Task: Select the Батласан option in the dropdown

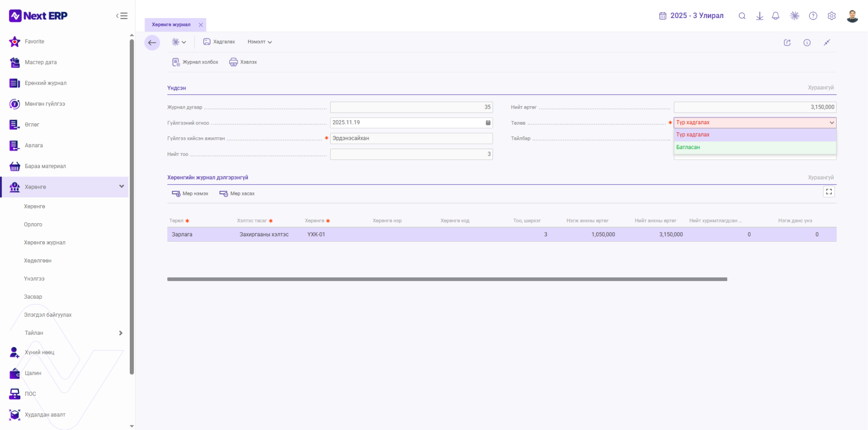Action: [755, 147]
